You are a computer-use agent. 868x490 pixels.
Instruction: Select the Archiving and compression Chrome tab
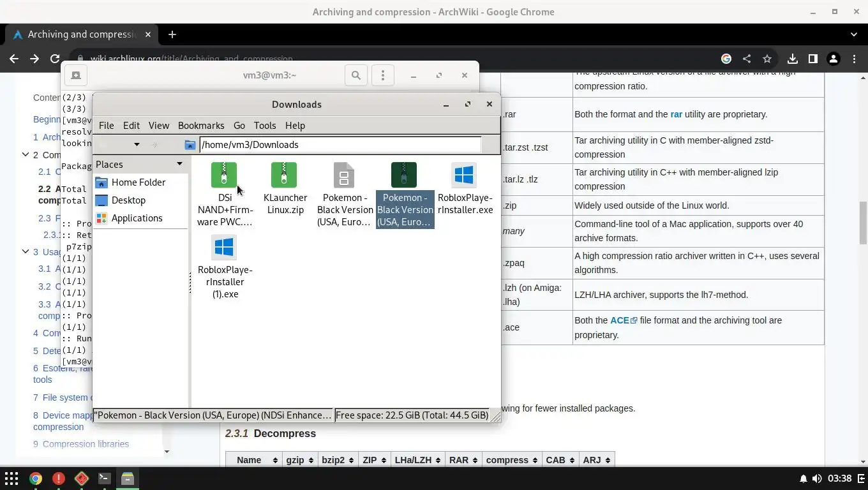point(82,34)
